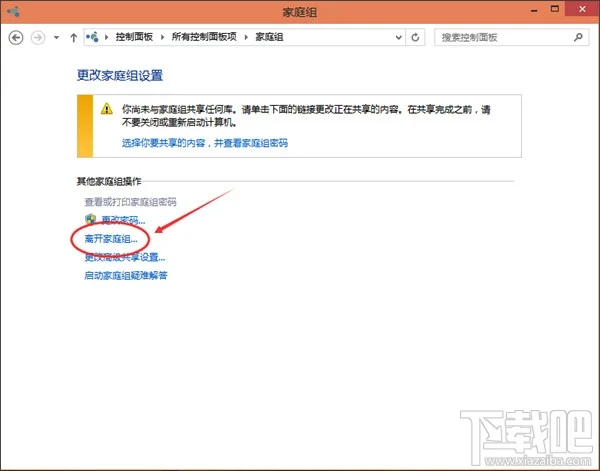Click the yellow warning triangle icon
The image size is (600, 471).
[107, 109]
